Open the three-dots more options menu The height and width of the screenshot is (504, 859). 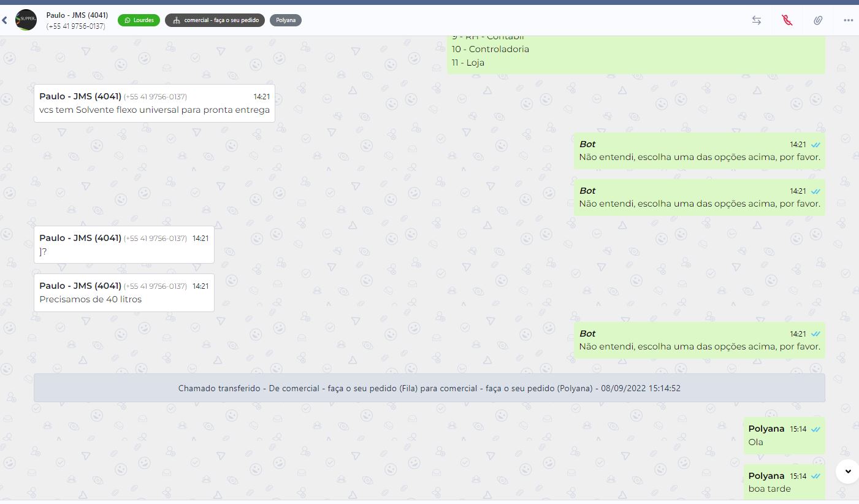(848, 20)
